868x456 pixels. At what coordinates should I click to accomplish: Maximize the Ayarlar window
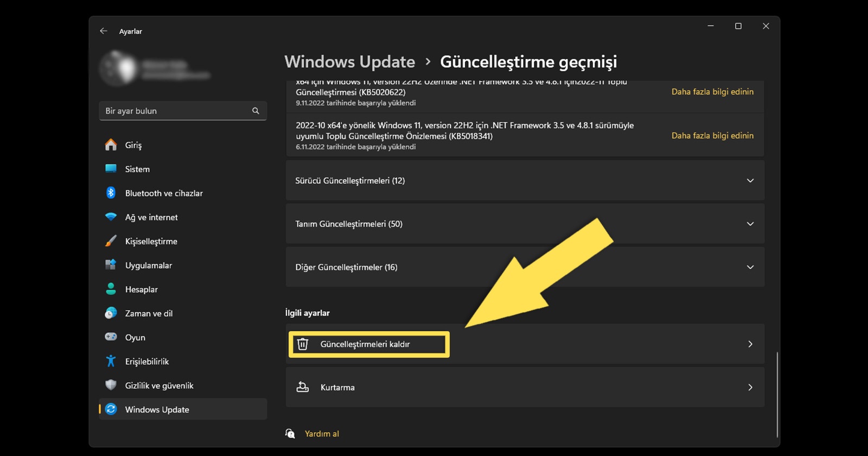point(738,26)
